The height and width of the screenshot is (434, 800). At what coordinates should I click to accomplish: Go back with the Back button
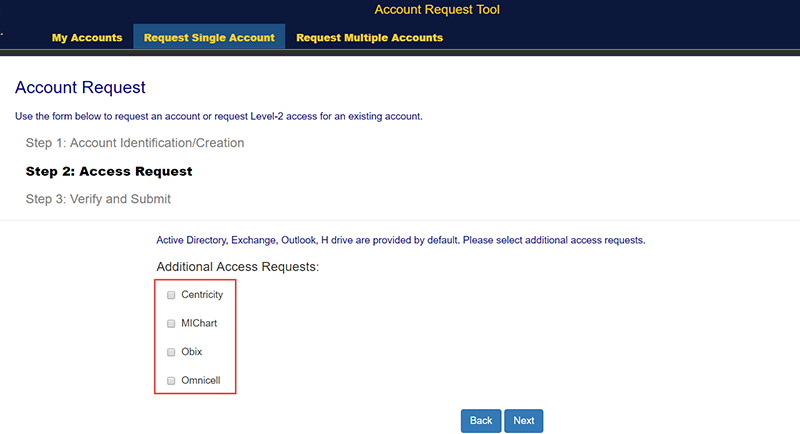[481, 421]
